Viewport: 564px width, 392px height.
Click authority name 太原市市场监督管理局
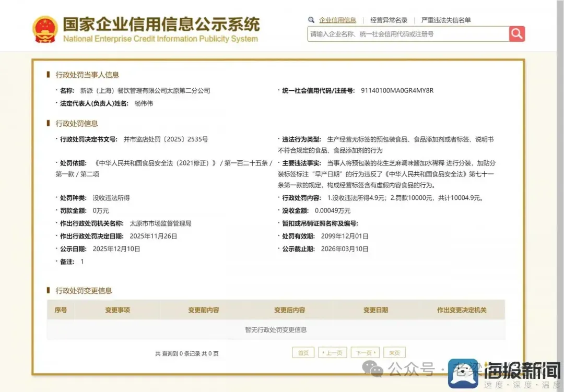tap(160, 223)
